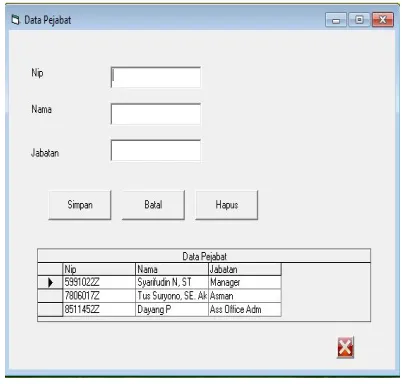The width and height of the screenshot is (402, 384).
Task: Click the Nip label
Action: [37, 73]
